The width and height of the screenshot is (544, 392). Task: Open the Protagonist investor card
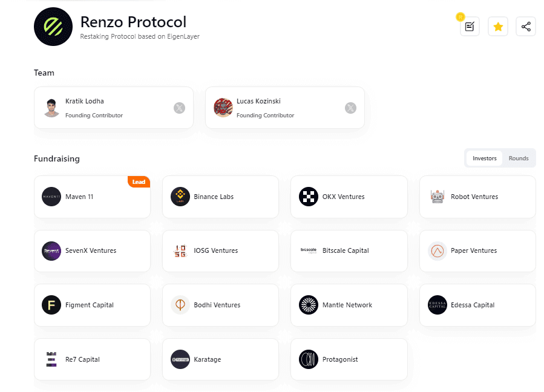tap(349, 359)
